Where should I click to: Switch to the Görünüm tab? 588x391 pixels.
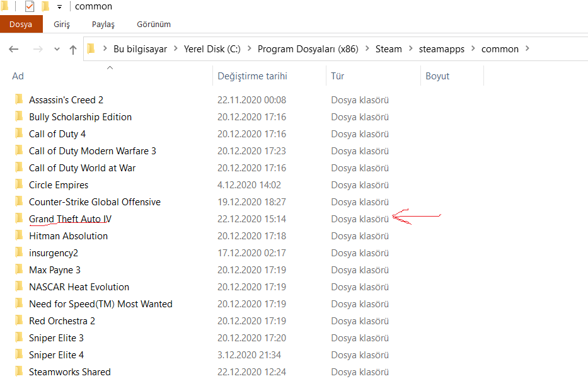[x=154, y=25]
